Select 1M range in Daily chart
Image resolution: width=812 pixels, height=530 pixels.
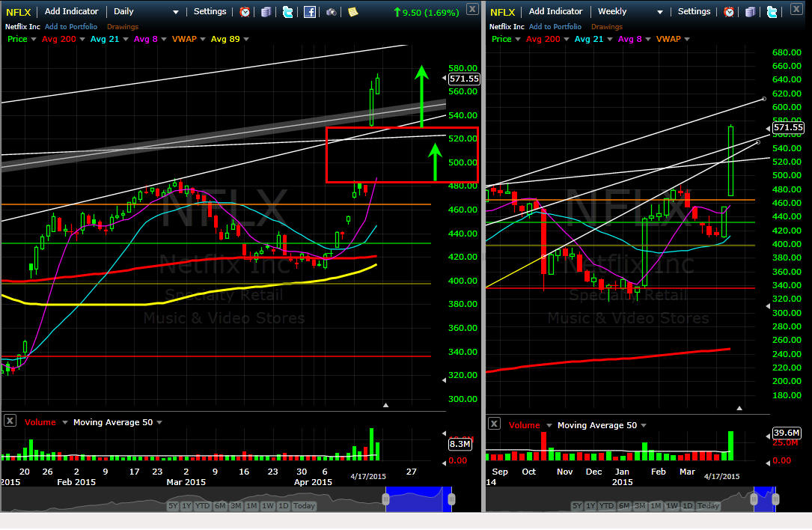tap(251, 505)
